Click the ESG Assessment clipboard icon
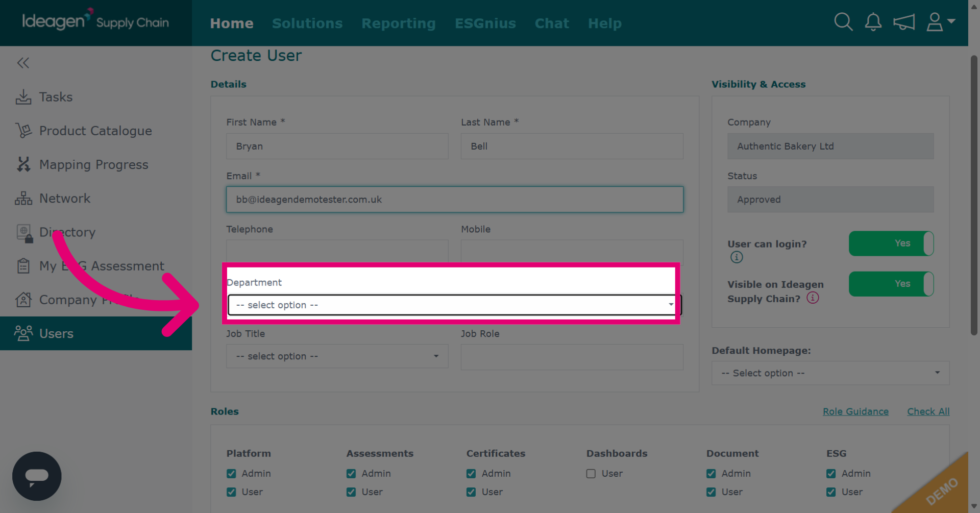Image resolution: width=980 pixels, height=513 pixels. 23,266
